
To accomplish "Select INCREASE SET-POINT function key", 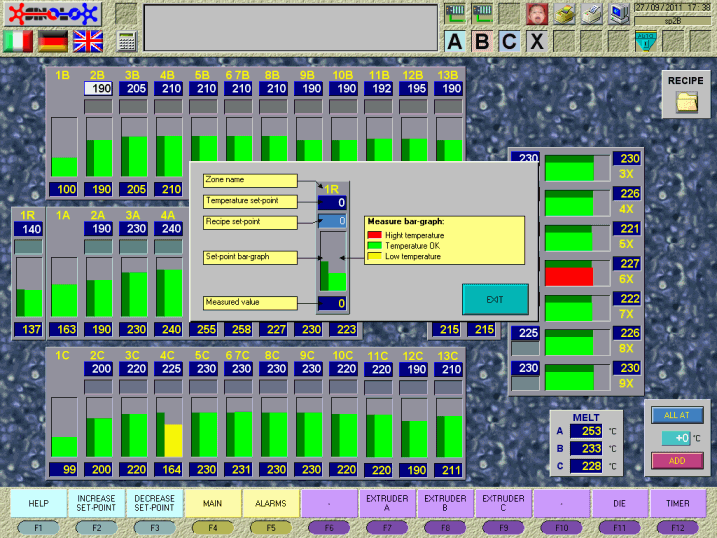I will pos(96,503).
